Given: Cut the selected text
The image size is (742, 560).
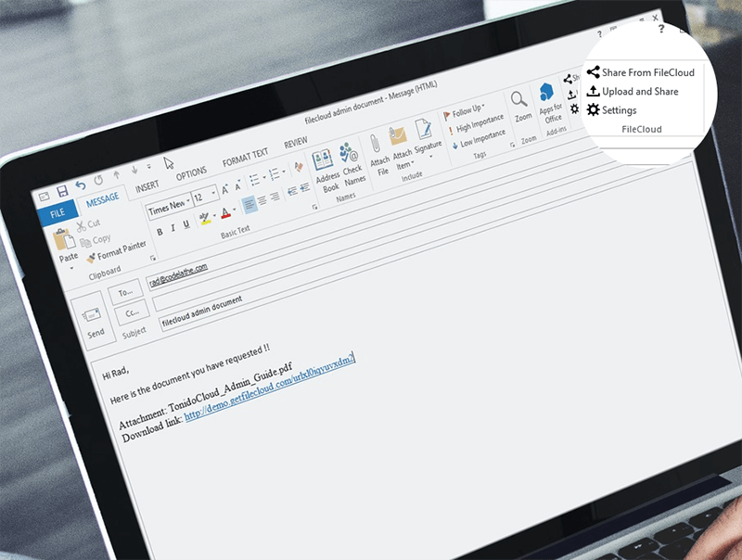Looking at the screenshot, I should coord(88,224).
